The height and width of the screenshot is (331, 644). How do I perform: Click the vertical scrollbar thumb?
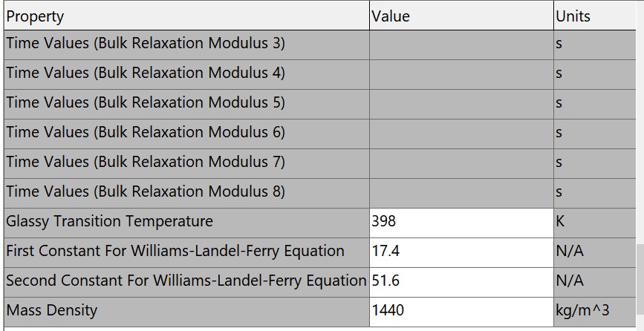coord(640,286)
